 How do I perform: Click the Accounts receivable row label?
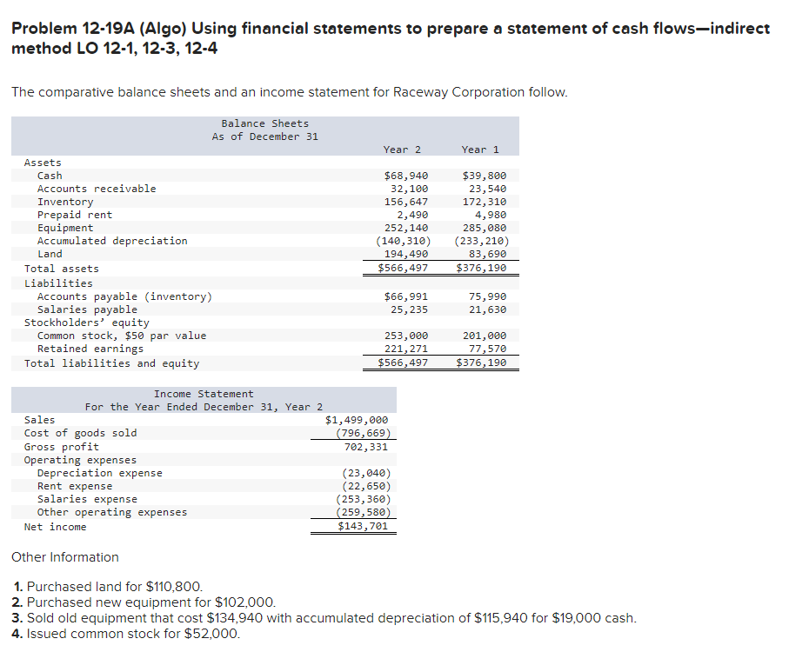point(97,188)
